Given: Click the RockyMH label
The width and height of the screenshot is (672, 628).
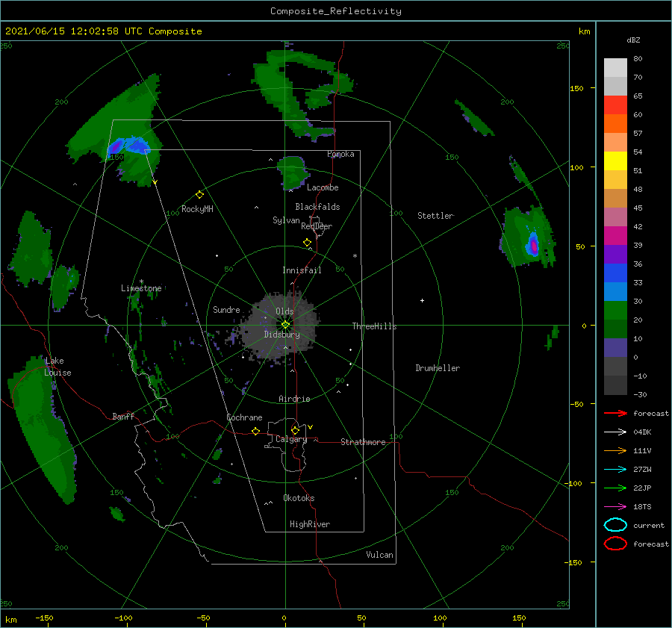Looking at the screenshot, I should (x=197, y=209).
